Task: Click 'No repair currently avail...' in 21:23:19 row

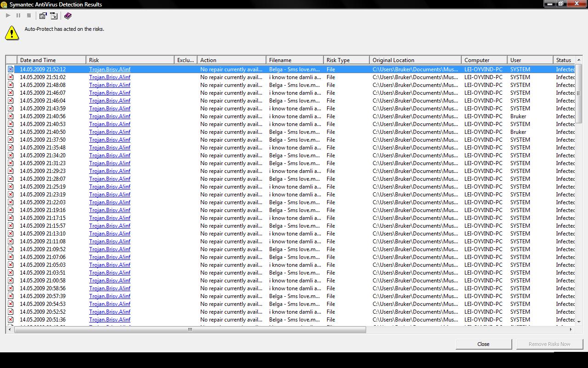Action: click(x=232, y=195)
